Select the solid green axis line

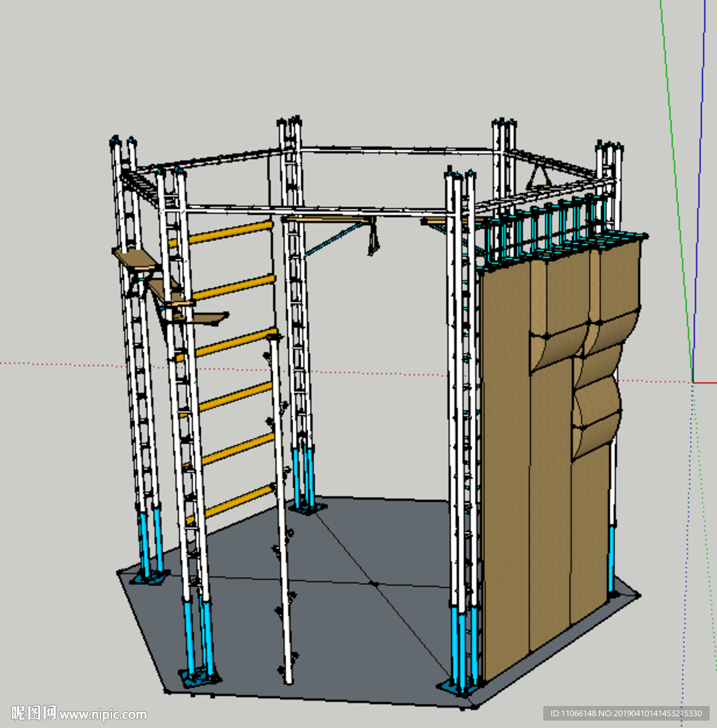(x=676, y=191)
